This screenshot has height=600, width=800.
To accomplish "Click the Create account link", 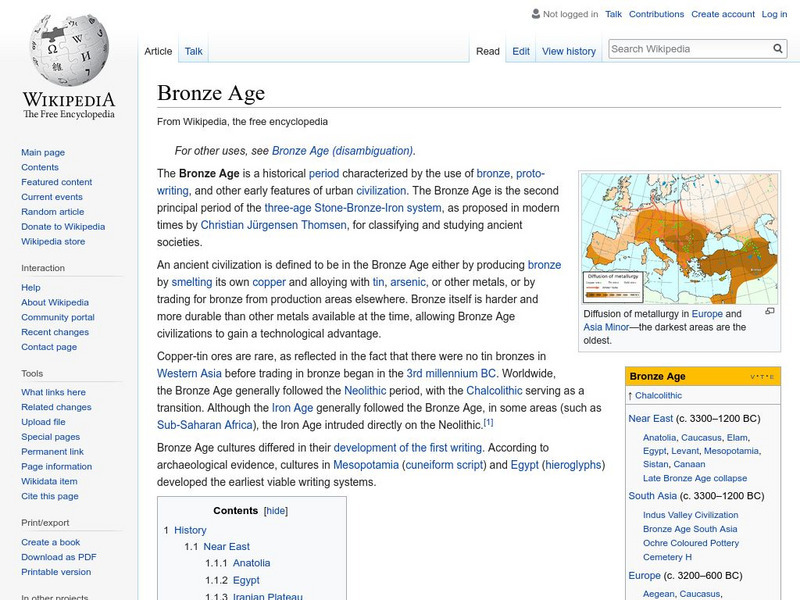I will [722, 15].
